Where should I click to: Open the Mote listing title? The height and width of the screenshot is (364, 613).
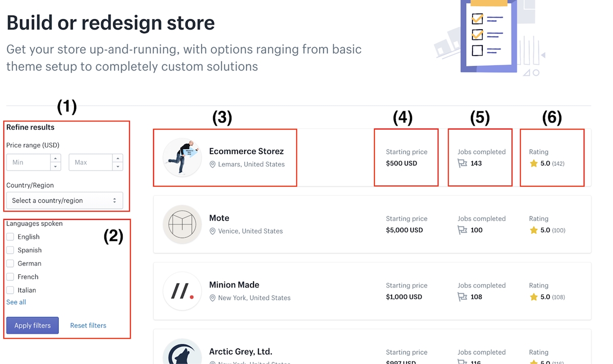point(219,218)
